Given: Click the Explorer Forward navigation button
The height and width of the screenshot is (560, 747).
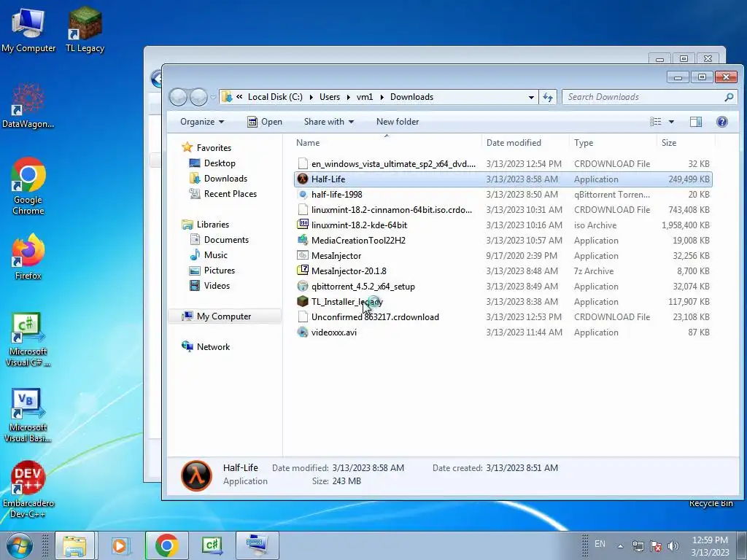Looking at the screenshot, I should tap(198, 97).
